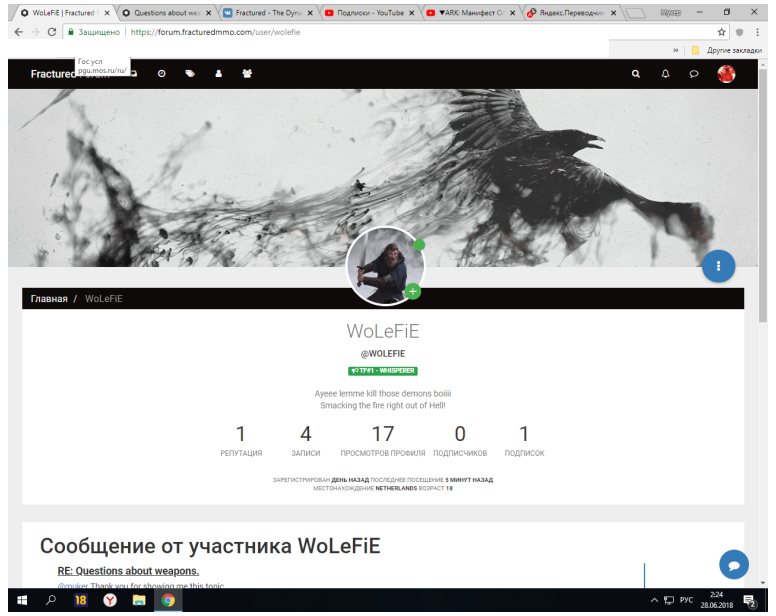Open File Explorer from the taskbar
Image resolution: width=776 pixels, height=616 pixels.
(x=139, y=600)
